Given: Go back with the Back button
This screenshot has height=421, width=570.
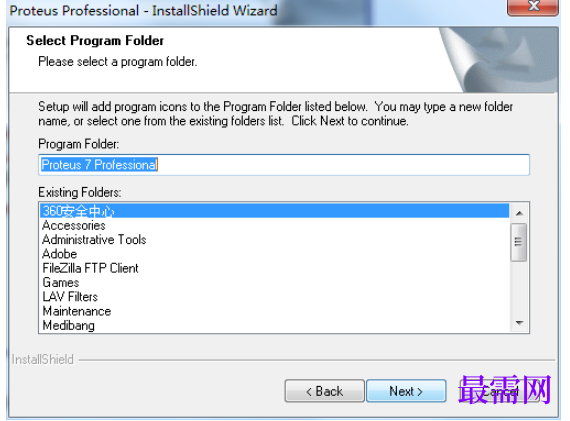Looking at the screenshot, I should point(324,391).
